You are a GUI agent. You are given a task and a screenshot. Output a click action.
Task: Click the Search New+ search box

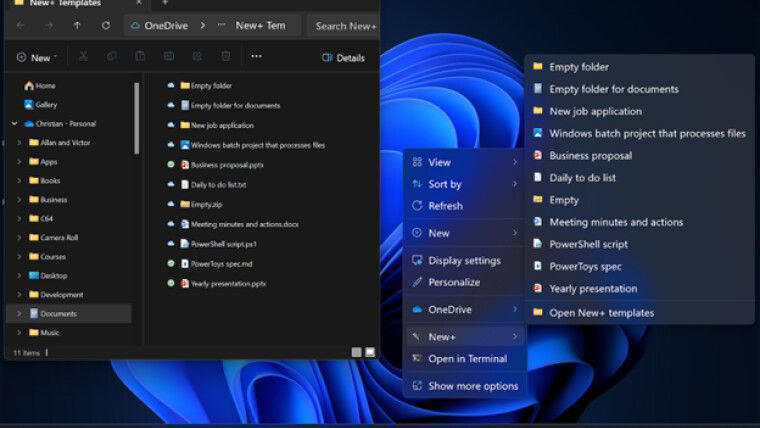(345, 25)
